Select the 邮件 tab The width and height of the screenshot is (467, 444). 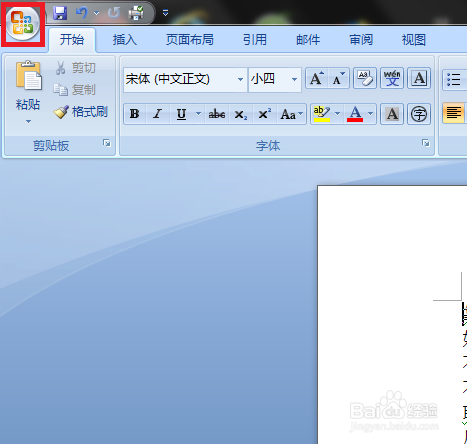pos(308,40)
